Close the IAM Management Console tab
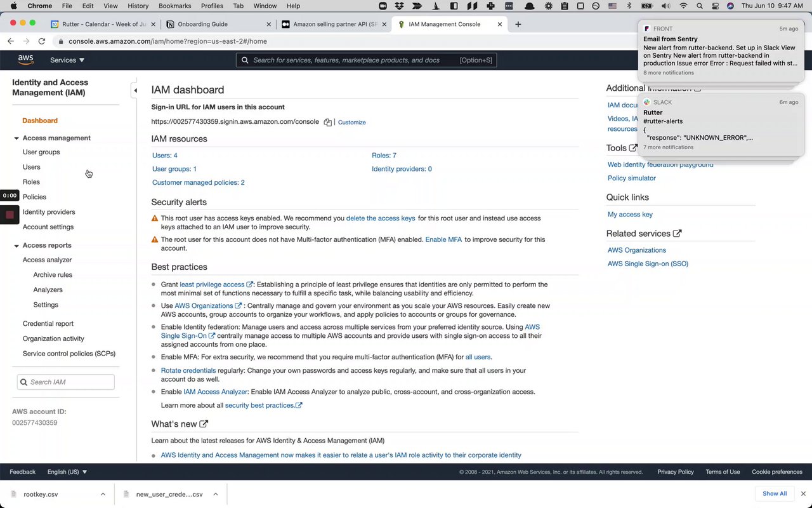Screen dimensions: 812x508 (500, 24)
